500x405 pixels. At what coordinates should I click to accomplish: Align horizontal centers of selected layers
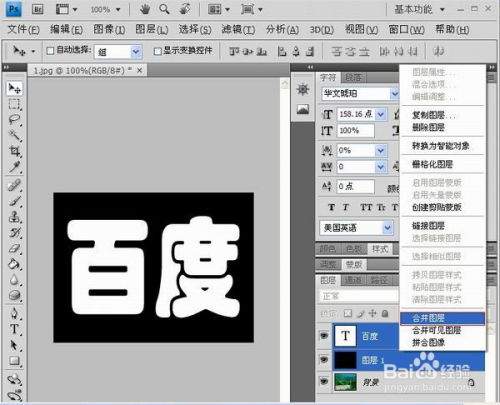tap(296, 51)
